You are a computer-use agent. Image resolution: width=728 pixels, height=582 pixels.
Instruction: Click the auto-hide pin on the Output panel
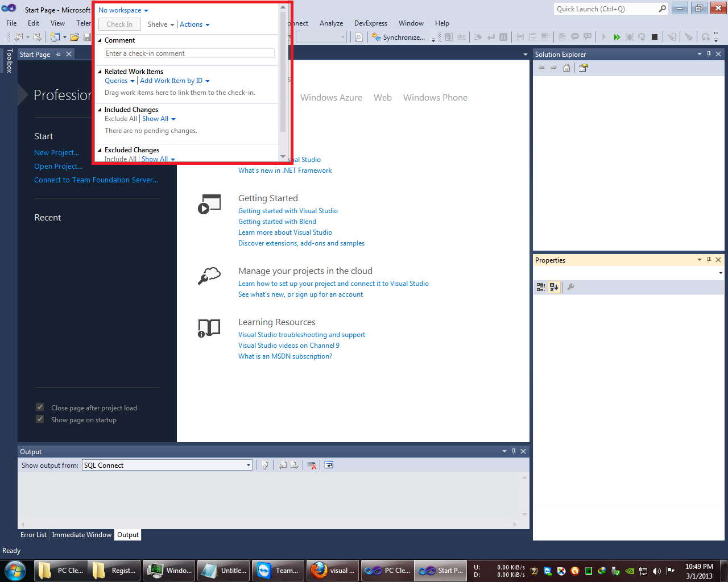[514, 451]
